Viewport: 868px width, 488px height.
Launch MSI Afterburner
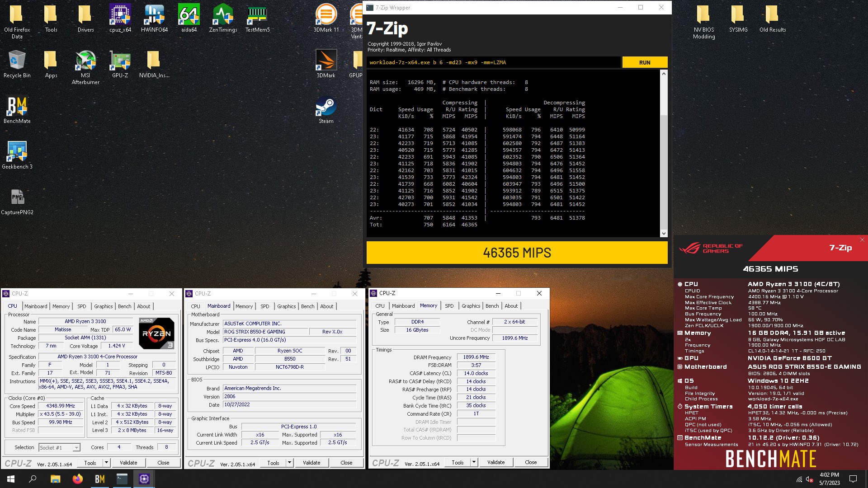(85, 67)
